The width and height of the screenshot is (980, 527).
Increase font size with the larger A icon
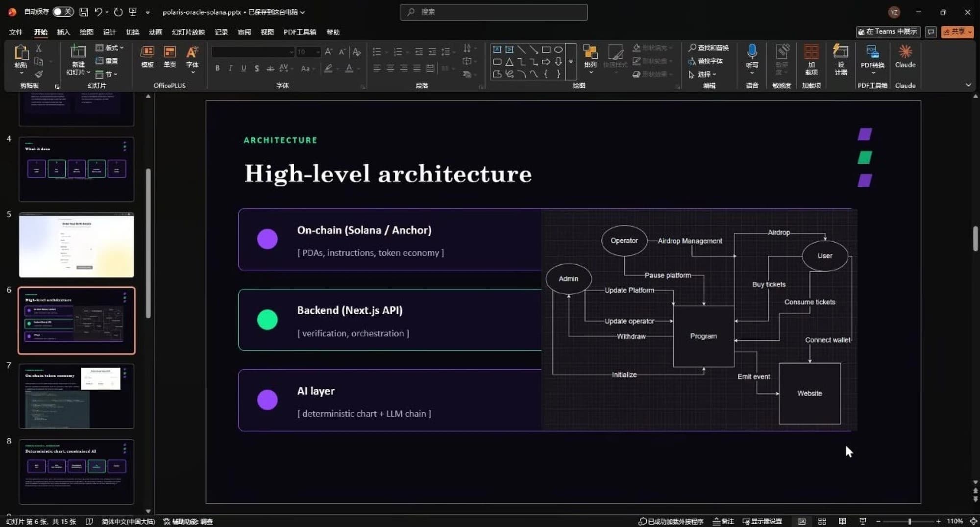328,51
